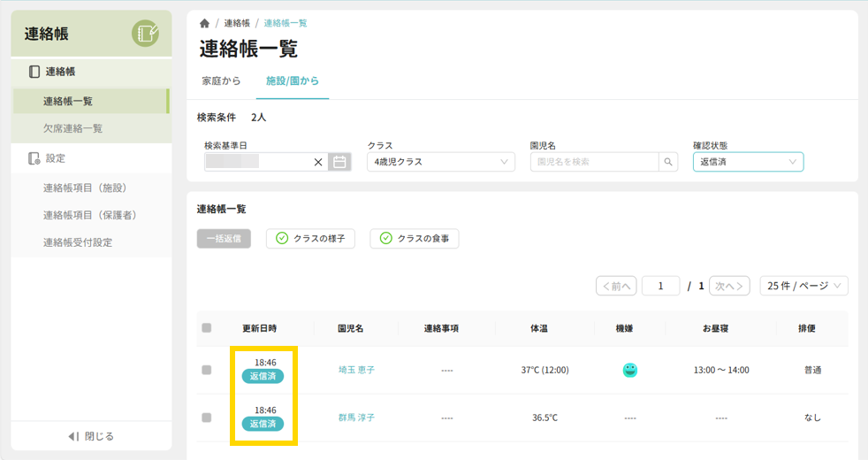
Task: Select 欠席連絡一覧 in the sidebar
Action: [73, 128]
